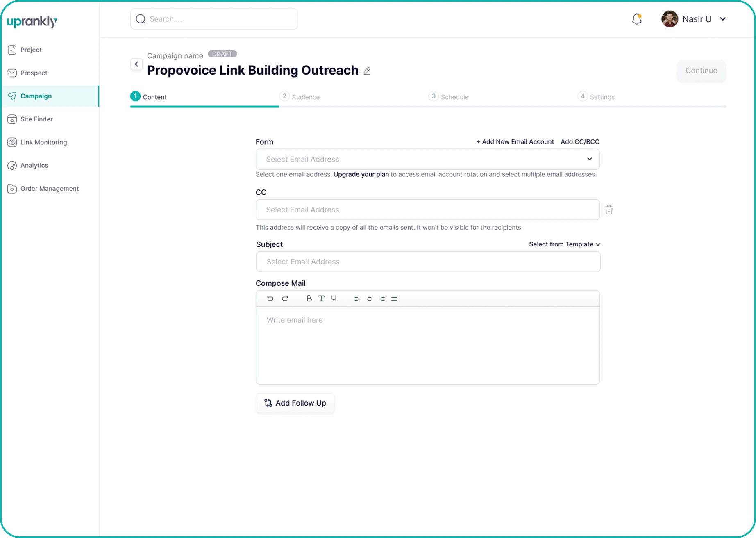The image size is (756, 538).
Task: Click the Nasir U username
Action: 697,19
